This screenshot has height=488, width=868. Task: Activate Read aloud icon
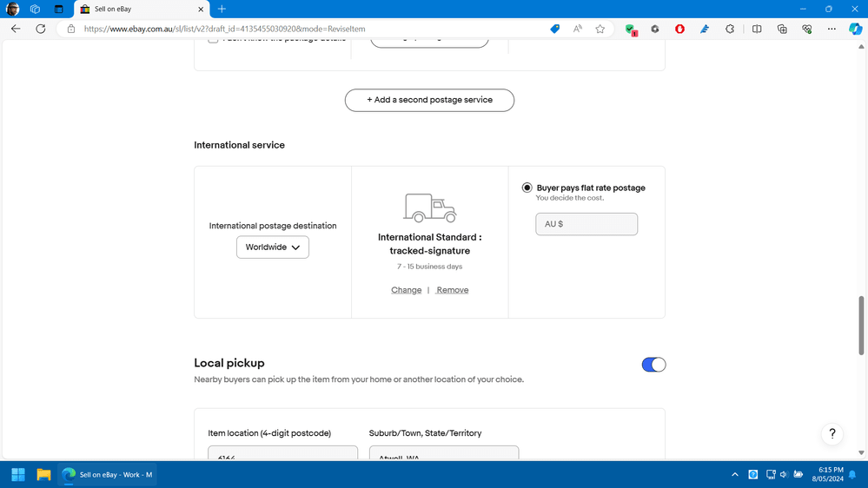[578, 29]
